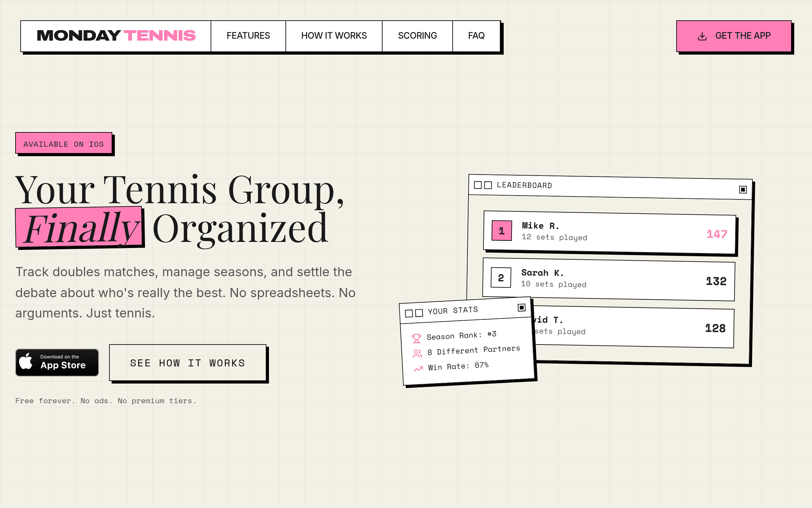
Task: Click the "YOUR STATS" window title
Action: [x=453, y=311]
